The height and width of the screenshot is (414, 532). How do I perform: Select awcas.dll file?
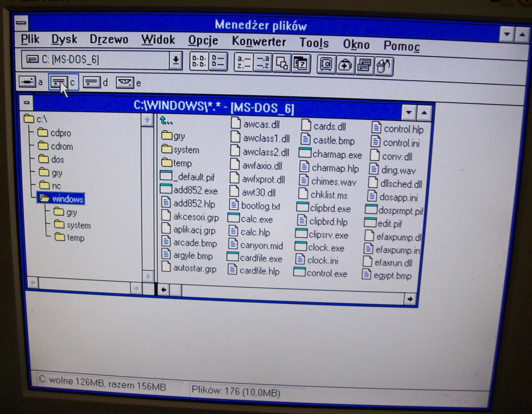click(x=255, y=124)
